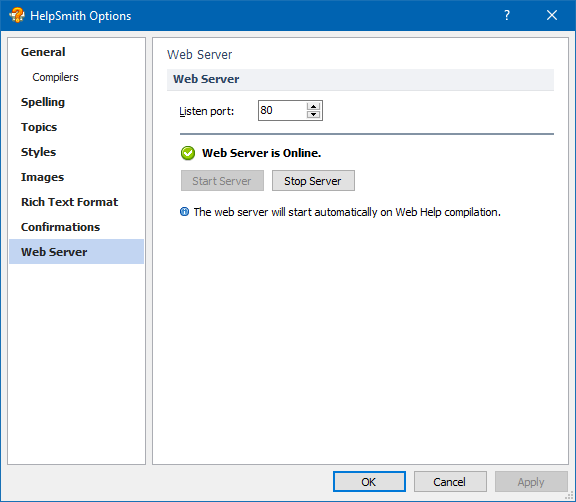Select the Compilers sub-item
The image size is (576, 502).
pyautogui.click(x=55, y=77)
